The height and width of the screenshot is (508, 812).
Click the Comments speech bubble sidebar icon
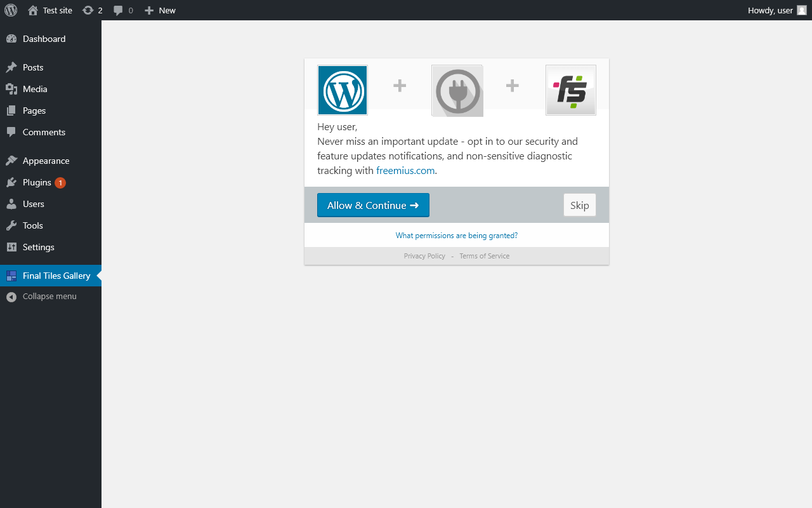coord(11,132)
